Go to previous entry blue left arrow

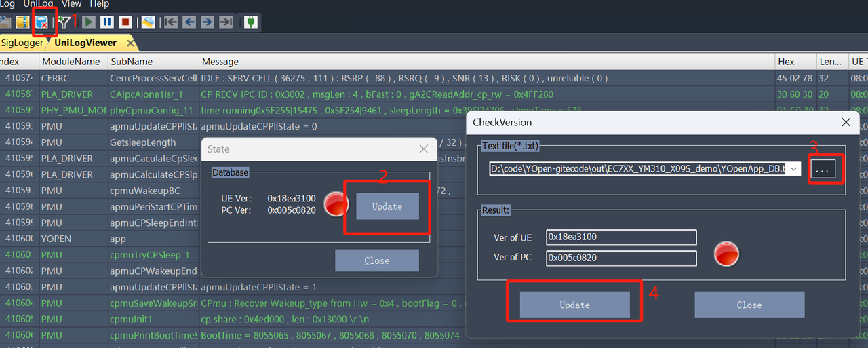click(189, 22)
